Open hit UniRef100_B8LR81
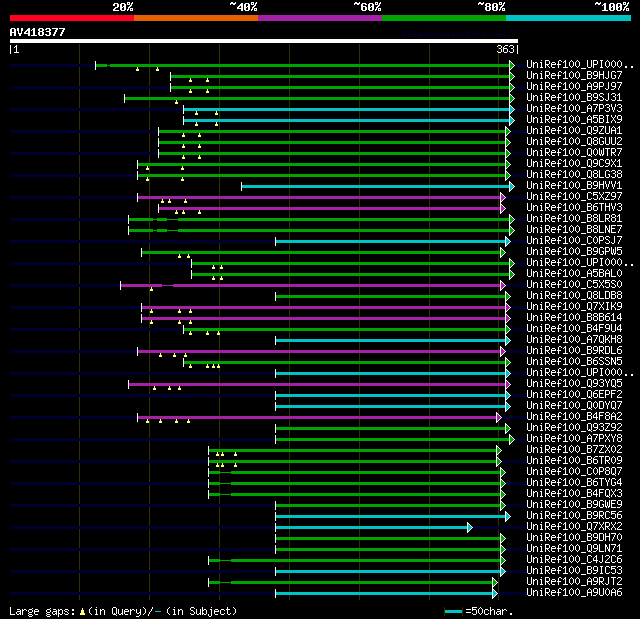The height and width of the screenshot is (619, 640). pyautogui.click(x=574, y=219)
